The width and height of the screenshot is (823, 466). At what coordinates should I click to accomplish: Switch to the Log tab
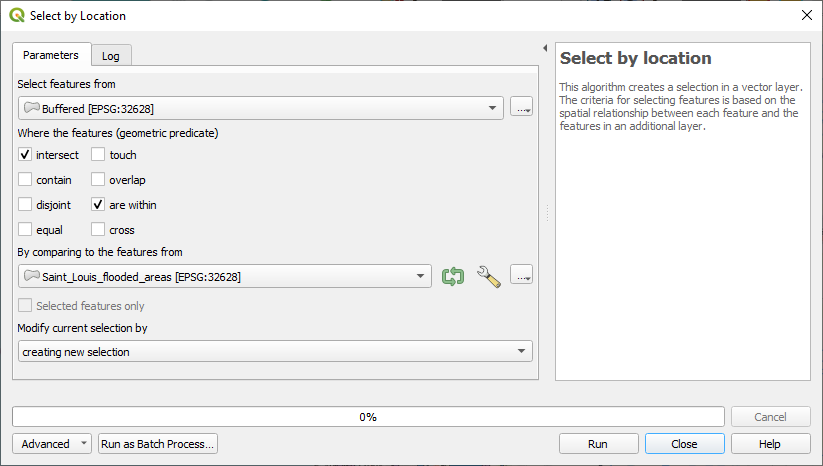(111, 56)
